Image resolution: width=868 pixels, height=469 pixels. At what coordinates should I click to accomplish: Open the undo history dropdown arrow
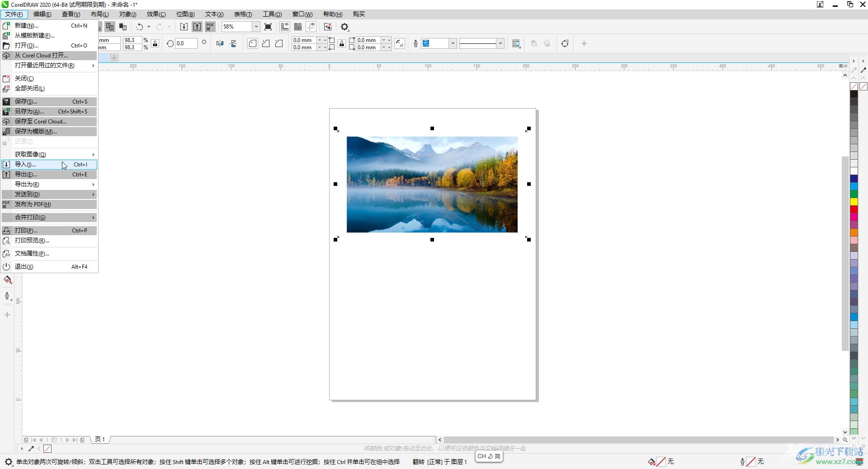tap(148, 27)
